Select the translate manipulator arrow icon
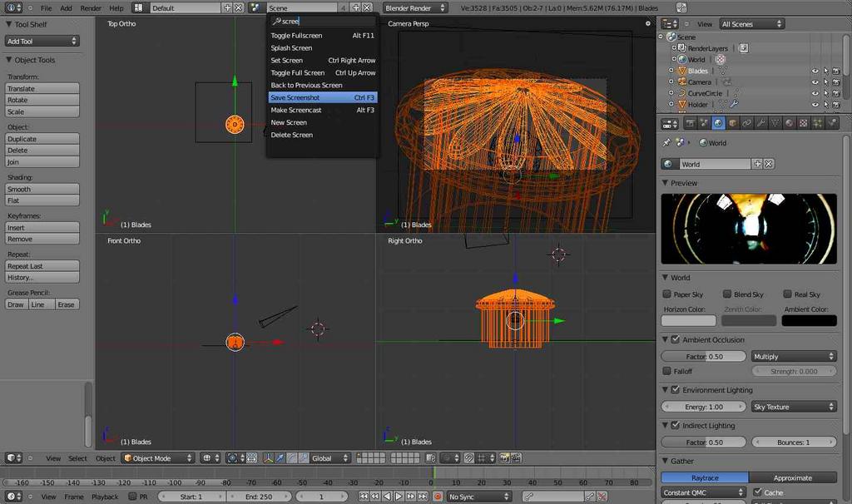The height and width of the screenshot is (504, 852). [x=280, y=458]
